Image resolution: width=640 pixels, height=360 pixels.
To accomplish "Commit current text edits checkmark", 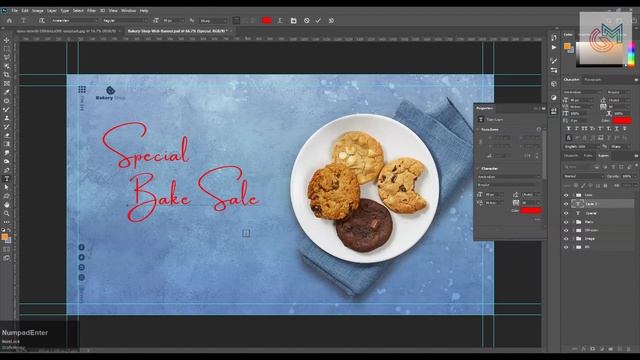I will tap(318, 20).
